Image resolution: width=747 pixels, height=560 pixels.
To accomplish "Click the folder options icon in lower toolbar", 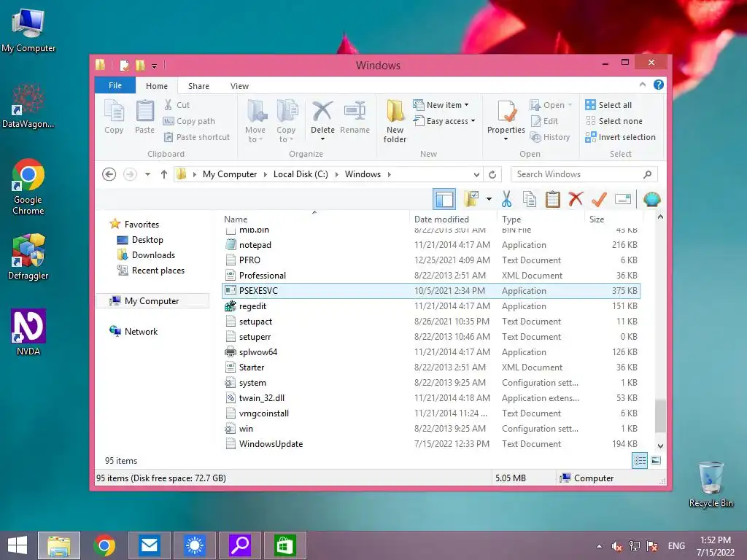I will tap(472, 199).
